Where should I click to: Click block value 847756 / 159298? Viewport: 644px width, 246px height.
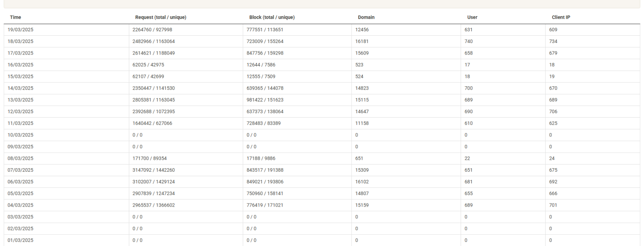click(x=265, y=53)
